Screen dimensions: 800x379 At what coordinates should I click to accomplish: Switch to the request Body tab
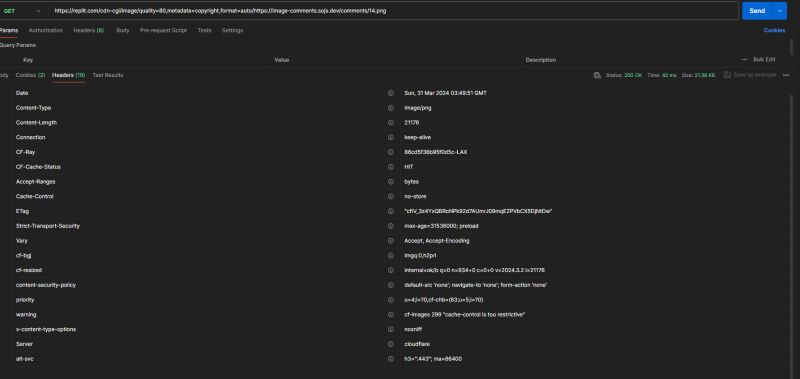[122, 31]
